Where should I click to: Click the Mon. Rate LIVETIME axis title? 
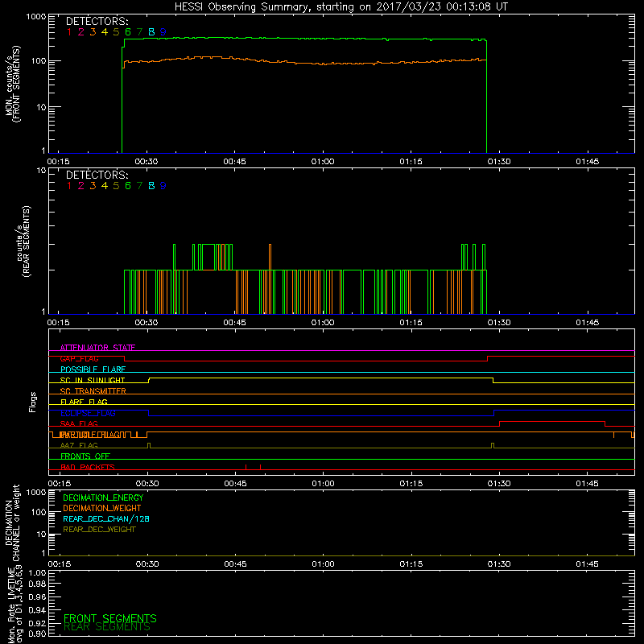15,604
